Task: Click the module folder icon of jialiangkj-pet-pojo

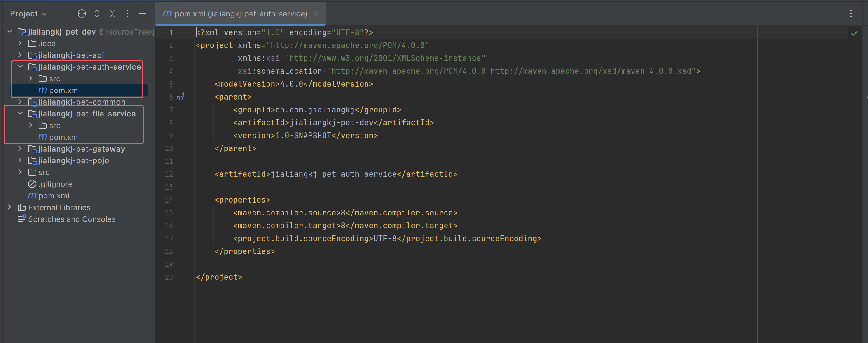Action: (32, 161)
